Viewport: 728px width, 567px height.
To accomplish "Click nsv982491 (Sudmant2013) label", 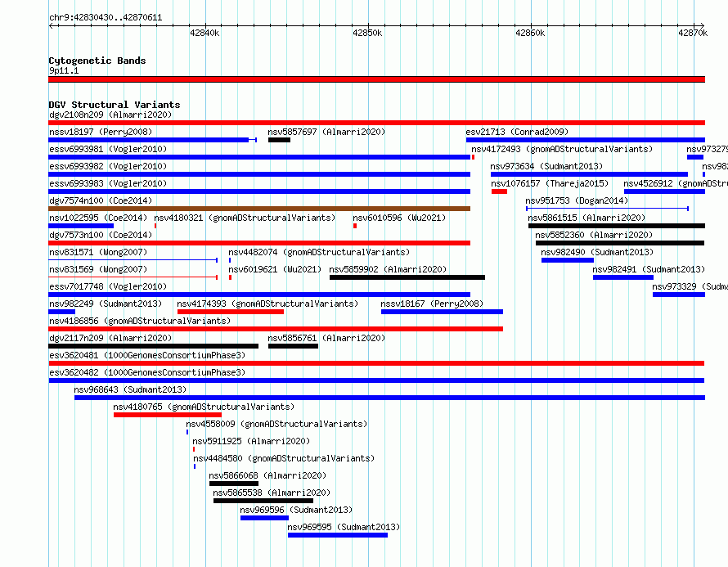I will pos(649,269).
